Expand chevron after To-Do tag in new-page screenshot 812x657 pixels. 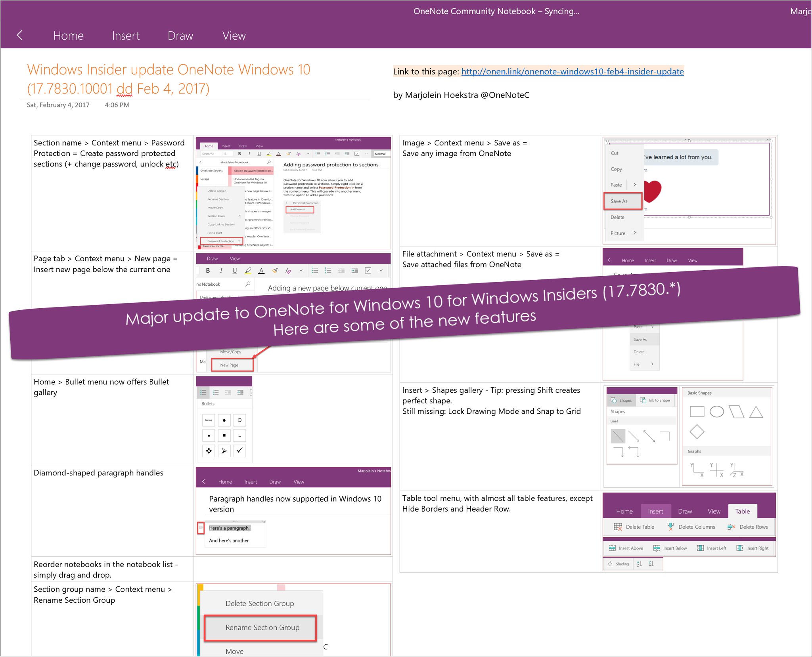381,271
